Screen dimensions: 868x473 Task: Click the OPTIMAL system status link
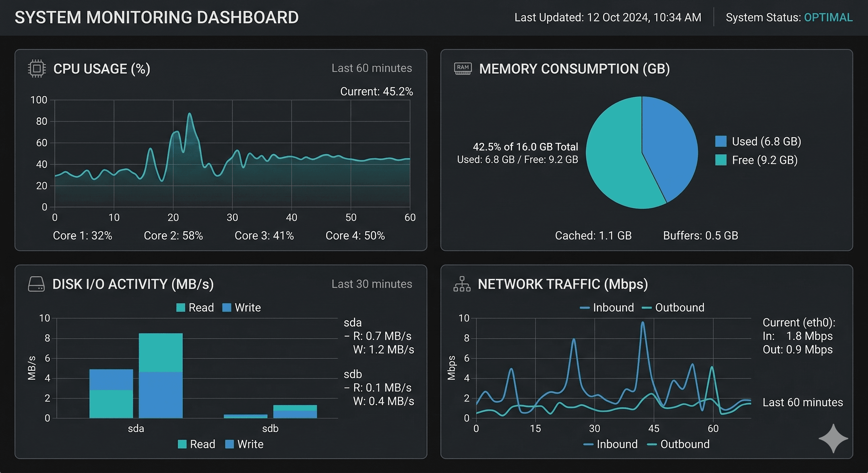coord(828,18)
